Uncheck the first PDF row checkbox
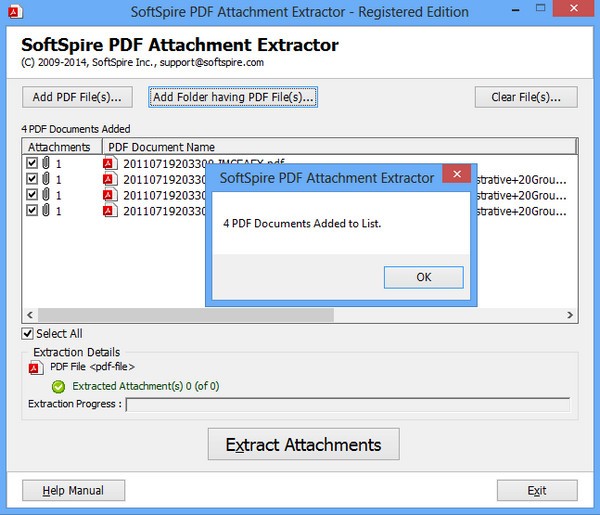This screenshot has height=515, width=600. click(32, 163)
